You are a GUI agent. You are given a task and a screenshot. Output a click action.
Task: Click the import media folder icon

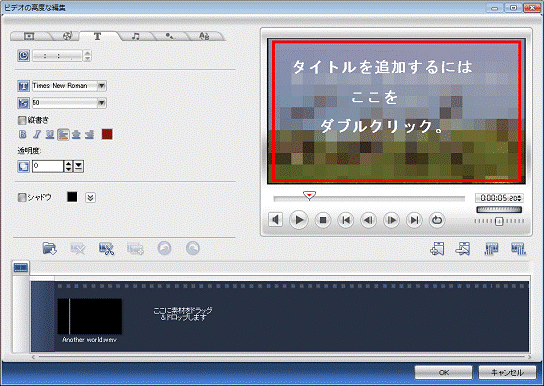coord(50,248)
